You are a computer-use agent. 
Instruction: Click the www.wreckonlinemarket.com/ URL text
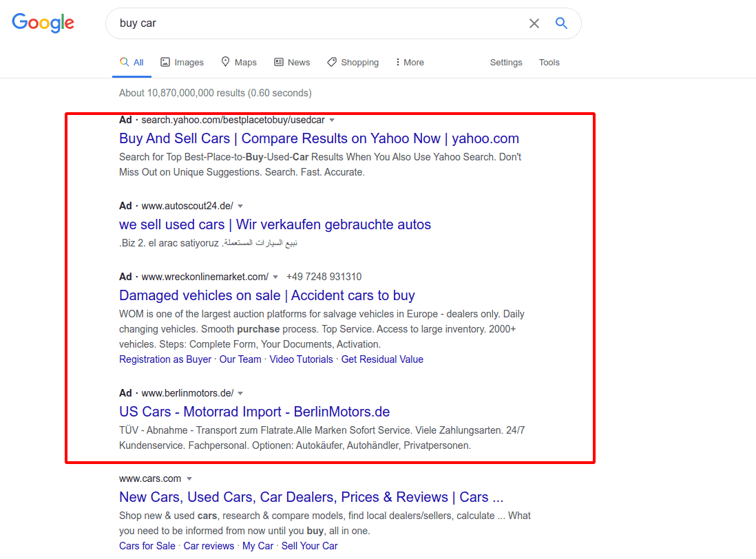tap(205, 277)
